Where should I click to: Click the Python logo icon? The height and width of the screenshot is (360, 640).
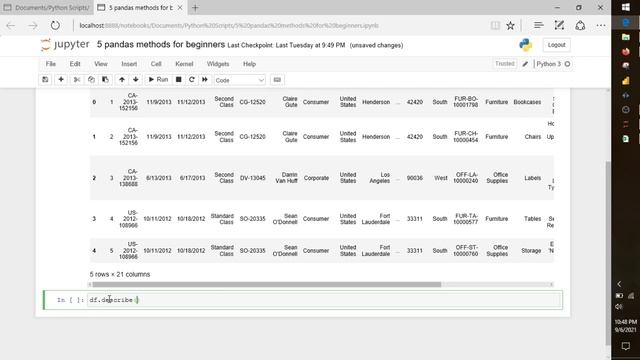tap(526, 45)
